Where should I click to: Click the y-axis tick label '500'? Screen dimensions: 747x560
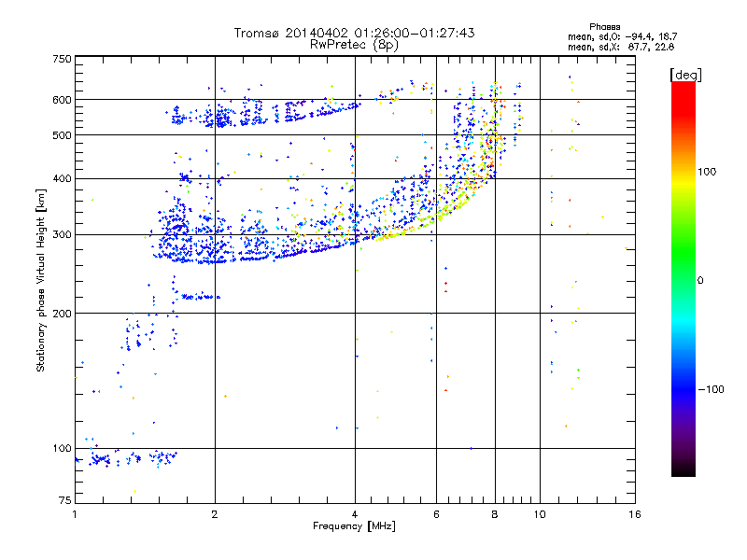[x=62, y=135]
